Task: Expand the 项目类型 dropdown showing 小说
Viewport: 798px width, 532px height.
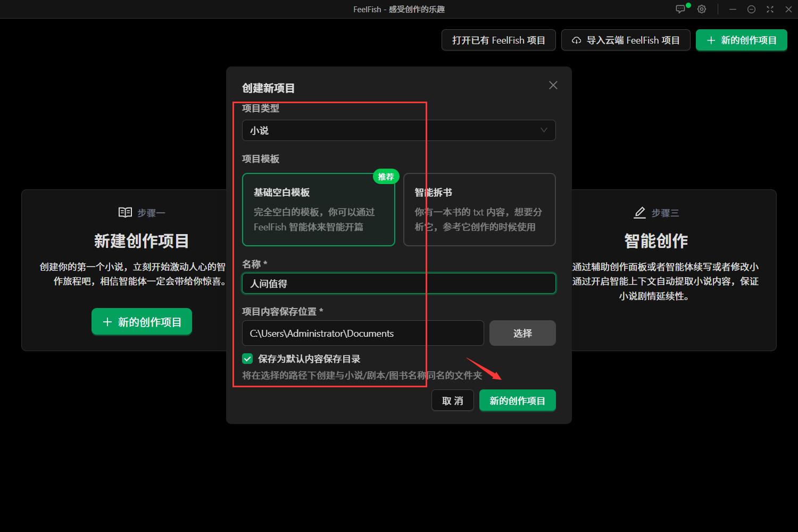Action: point(399,130)
